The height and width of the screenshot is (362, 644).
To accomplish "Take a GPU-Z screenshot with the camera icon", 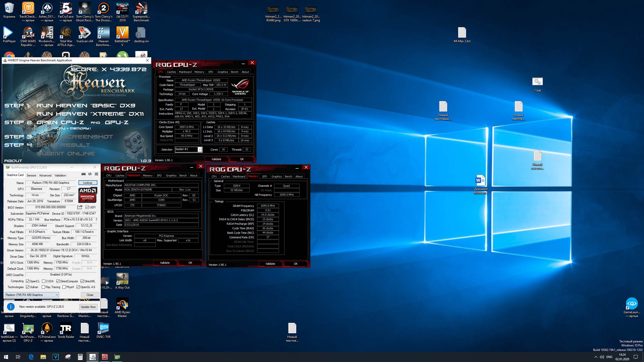I will (x=84, y=174).
